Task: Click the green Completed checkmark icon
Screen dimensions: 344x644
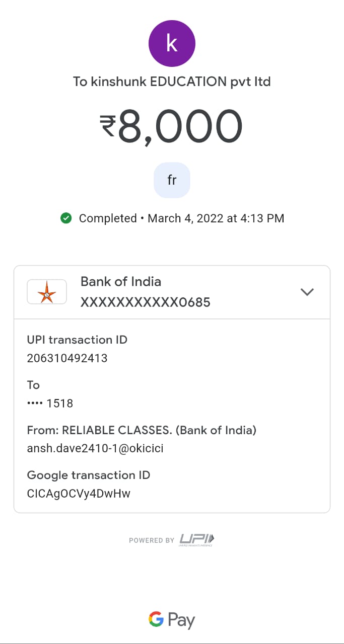Action: click(x=65, y=218)
